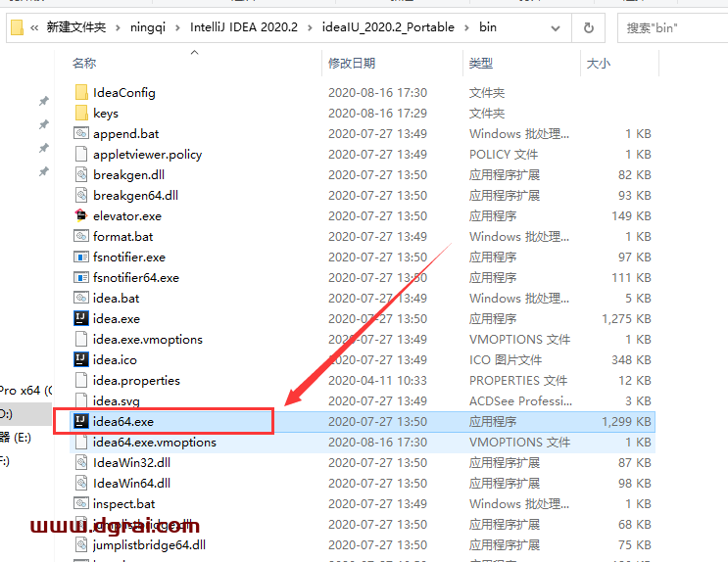Image resolution: width=728 pixels, height=562 pixels.
Task: Click the 1,275 KB size cell
Action: point(626,319)
